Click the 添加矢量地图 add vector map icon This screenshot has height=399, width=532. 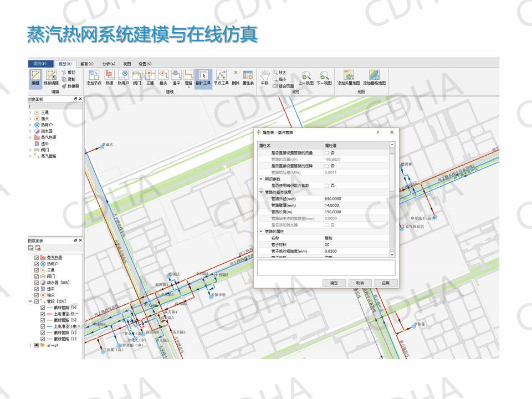coord(349,75)
